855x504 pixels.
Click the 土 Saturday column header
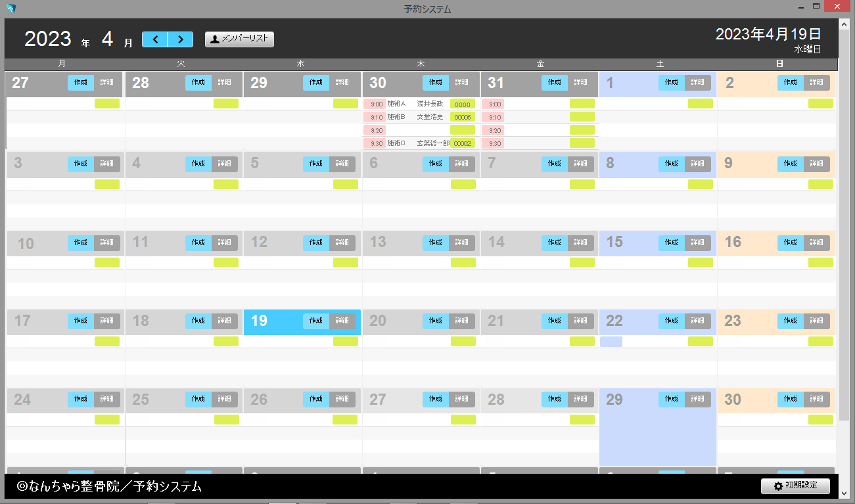tap(660, 64)
